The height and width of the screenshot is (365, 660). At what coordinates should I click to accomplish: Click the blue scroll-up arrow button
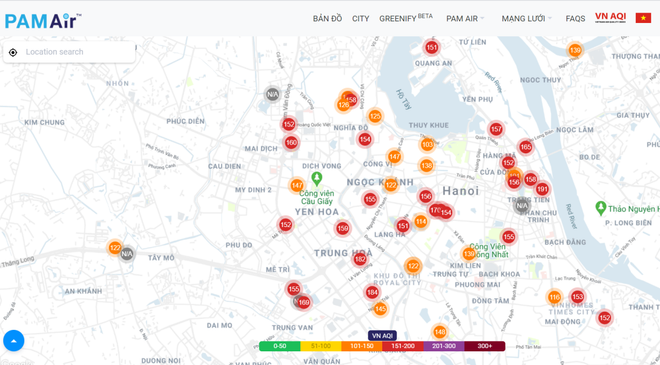[13, 341]
